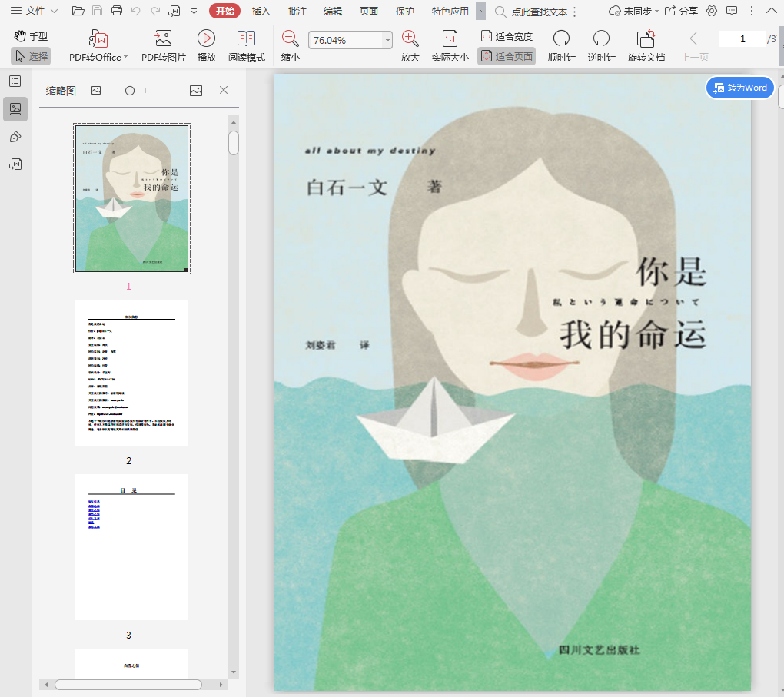Viewport: 784px width, 697px height.
Task: Click thumbnail panel scroll up arrow
Action: (x=234, y=122)
